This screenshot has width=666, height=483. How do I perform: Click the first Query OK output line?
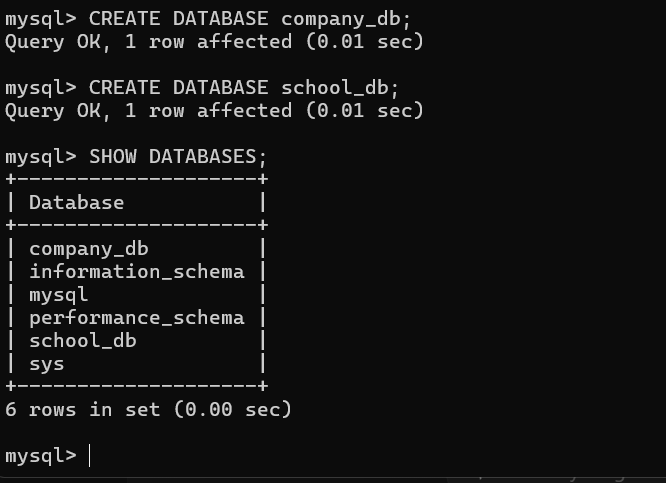(214, 41)
